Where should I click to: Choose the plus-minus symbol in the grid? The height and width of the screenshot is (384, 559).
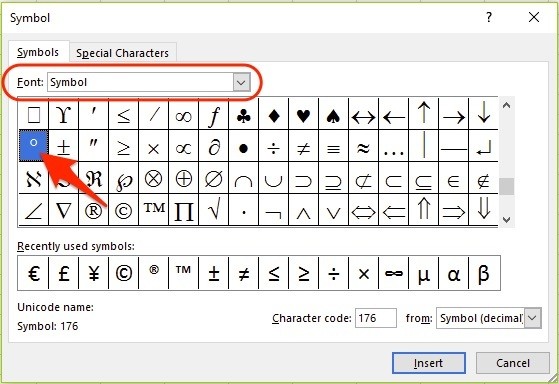pos(63,145)
